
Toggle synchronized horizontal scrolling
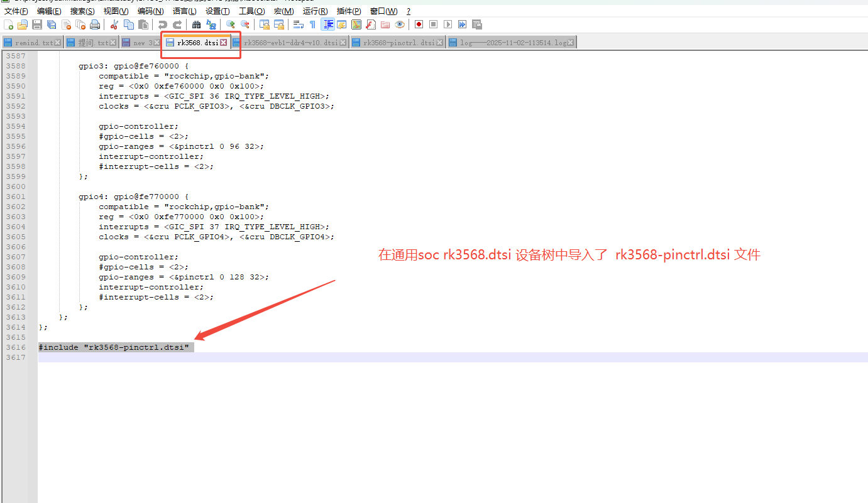click(x=279, y=24)
